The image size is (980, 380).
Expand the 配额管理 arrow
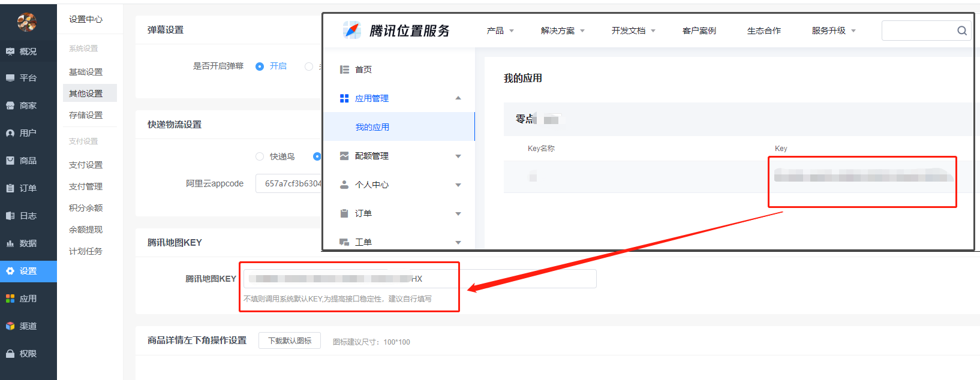tap(458, 156)
